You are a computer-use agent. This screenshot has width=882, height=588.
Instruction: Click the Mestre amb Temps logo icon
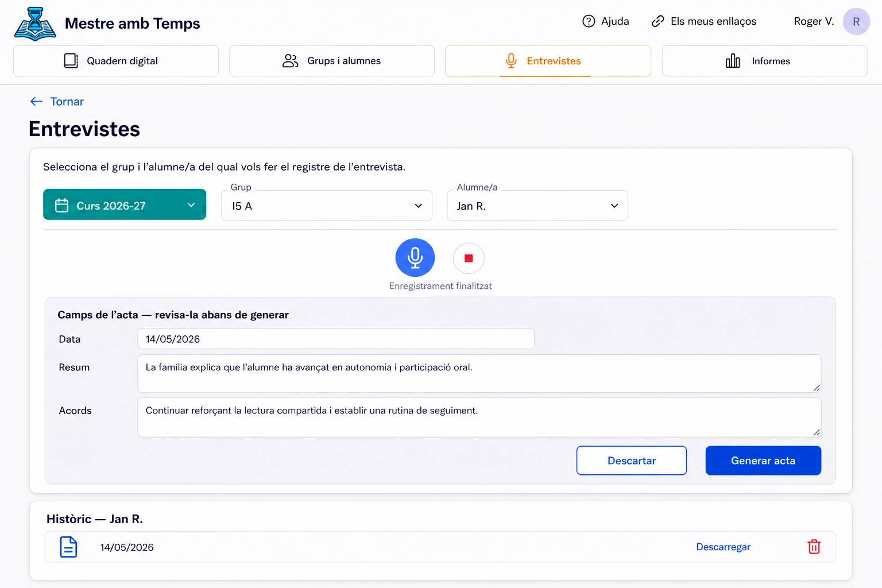[x=35, y=24]
